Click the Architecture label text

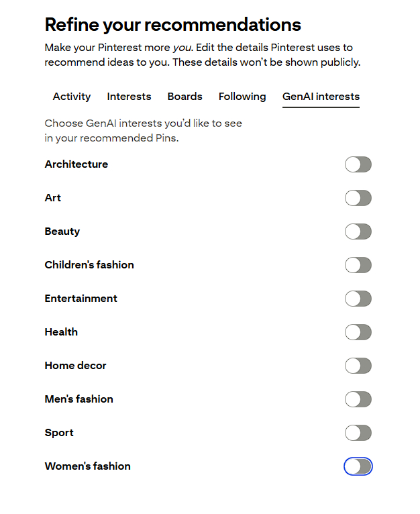[76, 164]
